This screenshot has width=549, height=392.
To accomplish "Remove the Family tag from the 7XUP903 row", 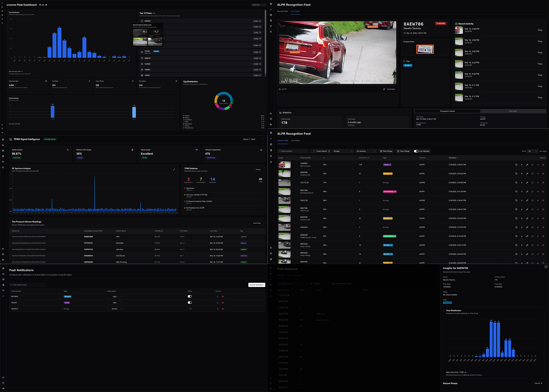I will click(x=390, y=165).
